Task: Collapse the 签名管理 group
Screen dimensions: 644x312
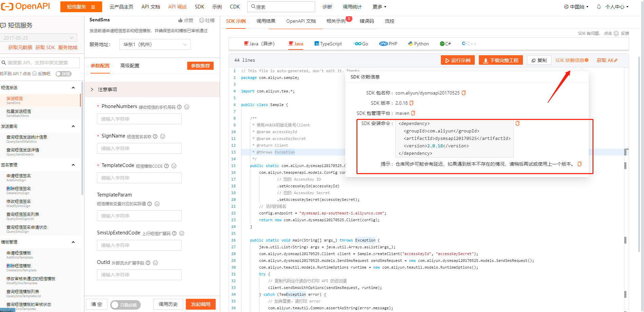Action: pos(73,165)
